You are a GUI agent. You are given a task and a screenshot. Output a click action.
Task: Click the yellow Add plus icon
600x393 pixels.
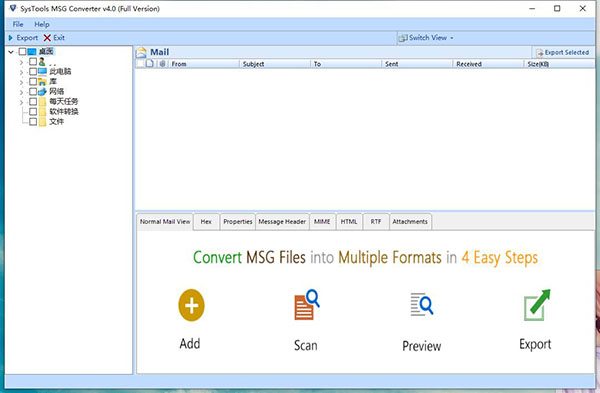(x=191, y=305)
